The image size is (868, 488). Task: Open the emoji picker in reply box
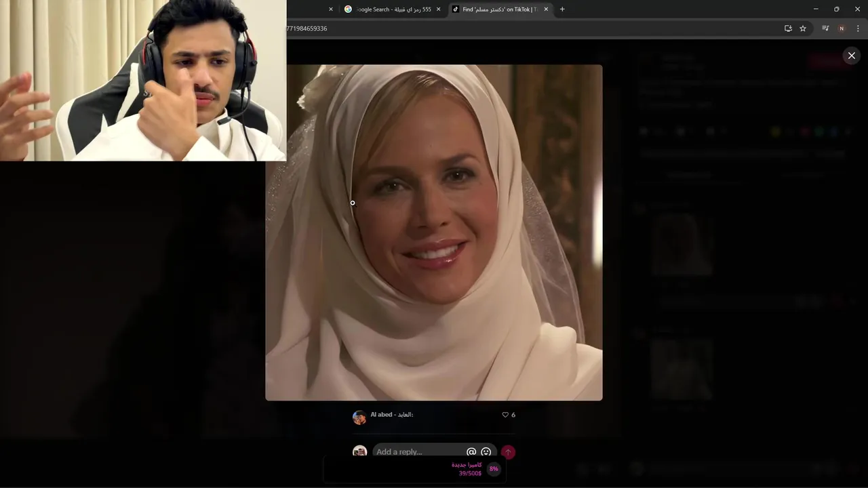[486, 452]
